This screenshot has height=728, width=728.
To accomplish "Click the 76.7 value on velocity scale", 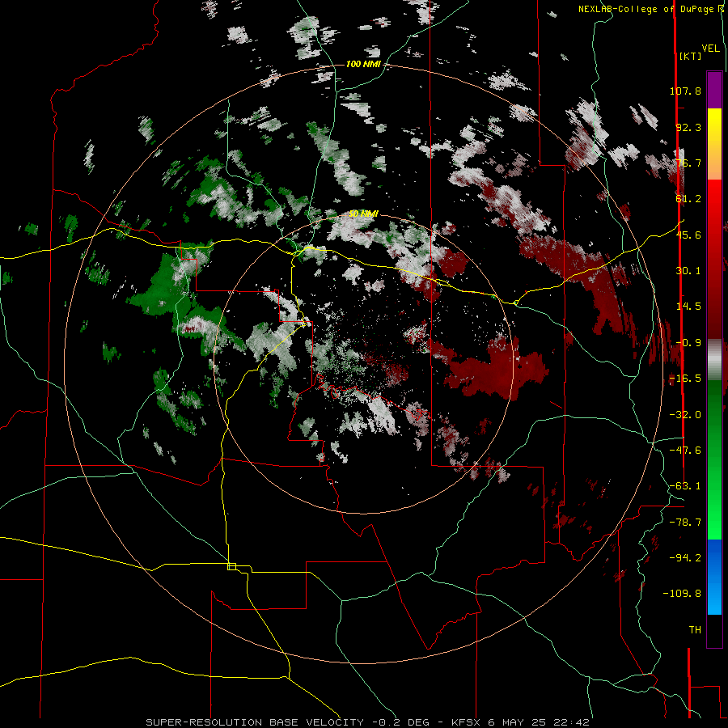I will tap(688, 163).
